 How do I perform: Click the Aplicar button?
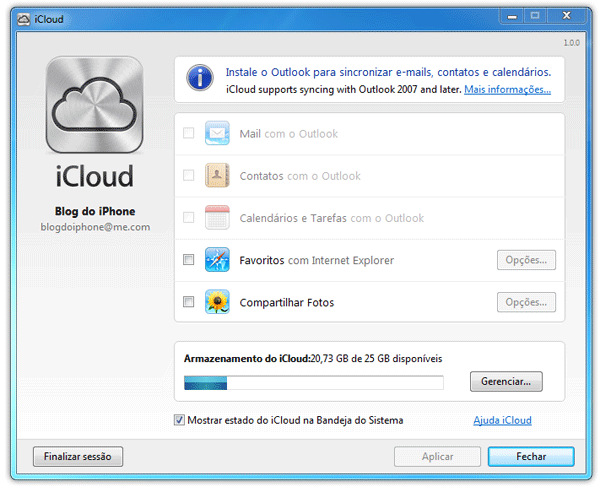[437, 456]
